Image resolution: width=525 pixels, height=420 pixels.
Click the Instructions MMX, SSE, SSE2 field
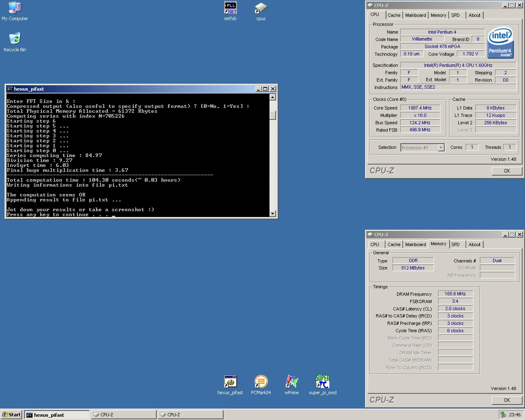[x=458, y=87]
